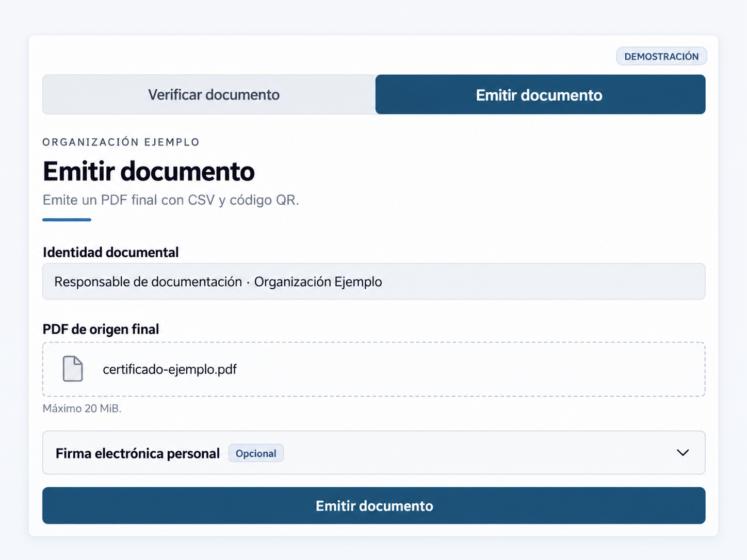Click the bottom Emitir documento submit button

click(x=373, y=505)
